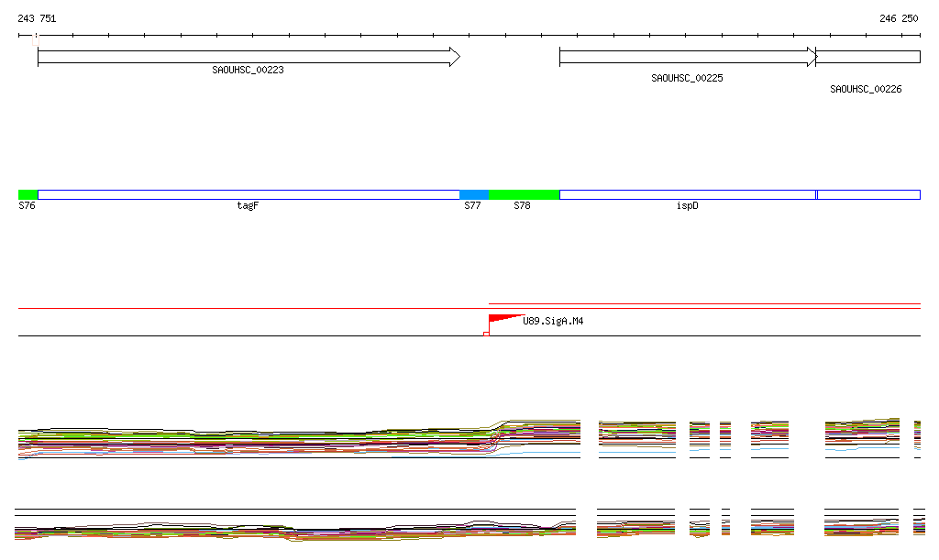Click the white ispD segment bar

click(x=687, y=194)
